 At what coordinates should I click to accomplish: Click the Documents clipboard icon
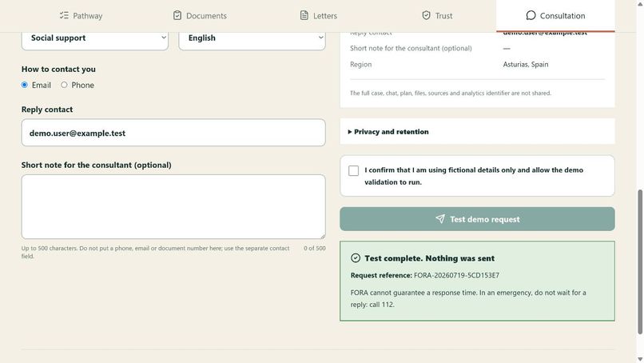[177, 16]
